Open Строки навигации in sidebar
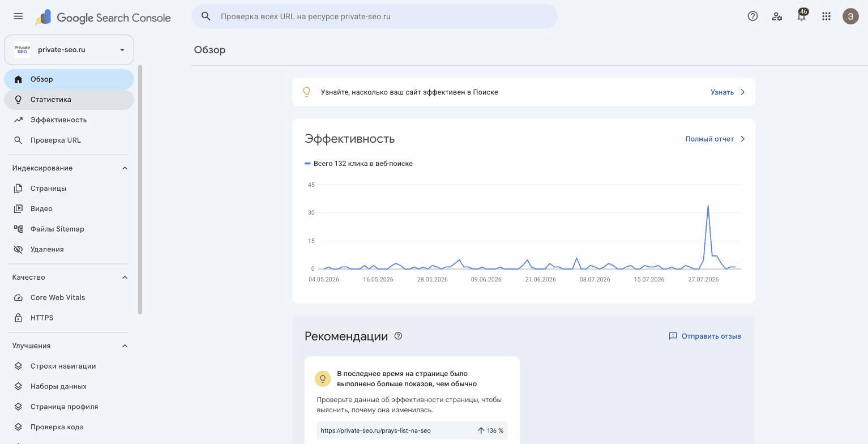This screenshot has width=868, height=444. click(x=69, y=366)
